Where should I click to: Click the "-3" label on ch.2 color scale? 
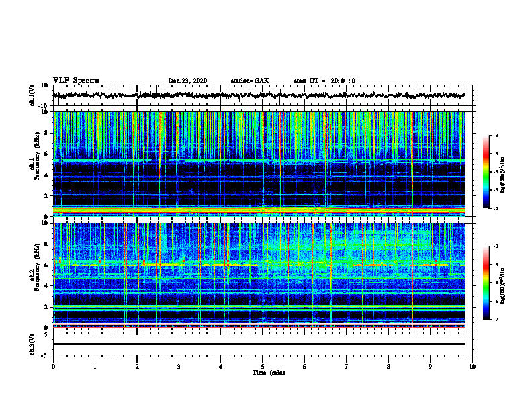[496, 246]
